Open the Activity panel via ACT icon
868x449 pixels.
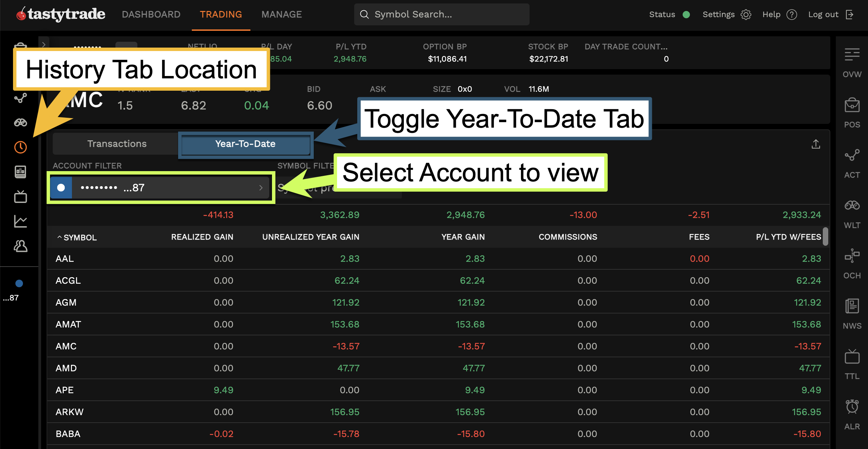click(x=853, y=156)
